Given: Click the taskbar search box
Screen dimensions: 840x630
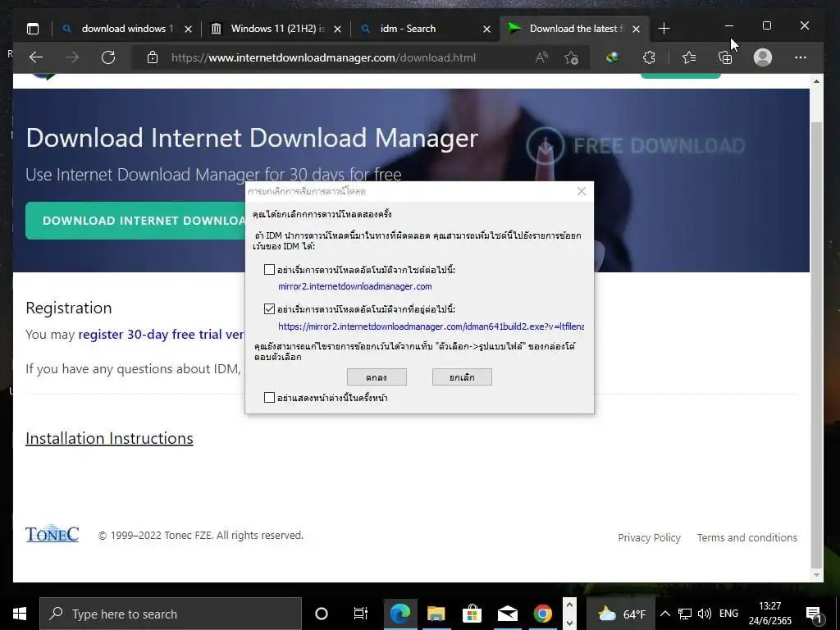Looking at the screenshot, I should tap(171, 614).
